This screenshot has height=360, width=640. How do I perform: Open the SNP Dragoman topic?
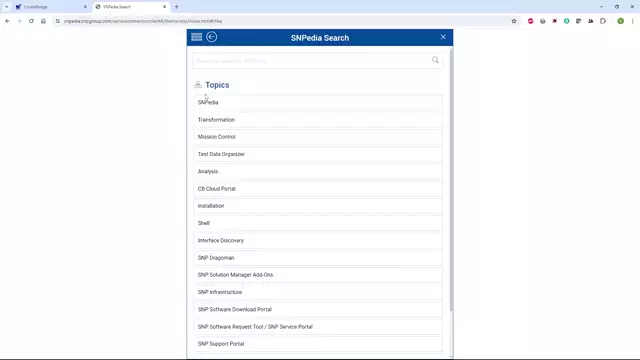point(318,258)
